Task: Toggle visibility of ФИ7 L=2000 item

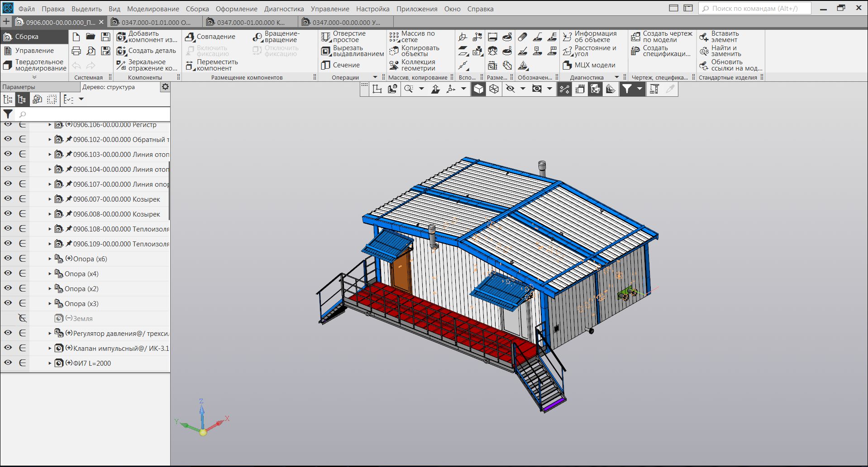Action: [x=8, y=363]
